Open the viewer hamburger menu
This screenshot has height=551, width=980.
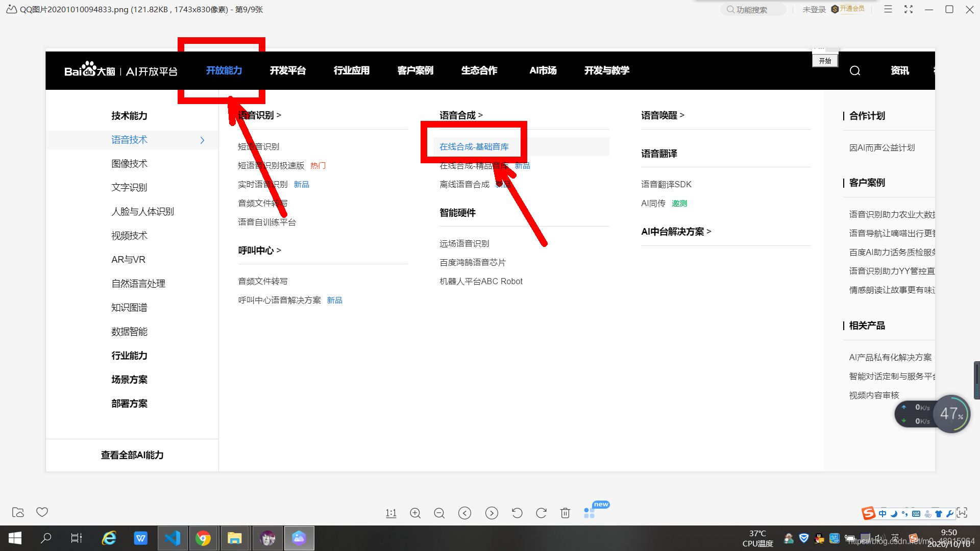(888, 9)
